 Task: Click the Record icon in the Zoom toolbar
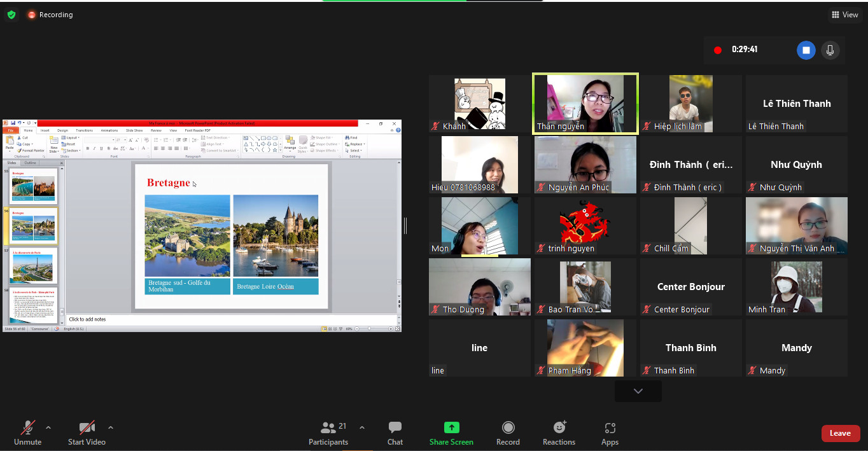(x=508, y=427)
